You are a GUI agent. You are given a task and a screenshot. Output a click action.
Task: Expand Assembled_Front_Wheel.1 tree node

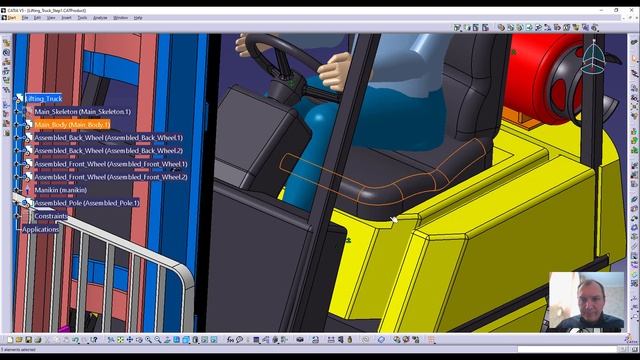pos(17,164)
